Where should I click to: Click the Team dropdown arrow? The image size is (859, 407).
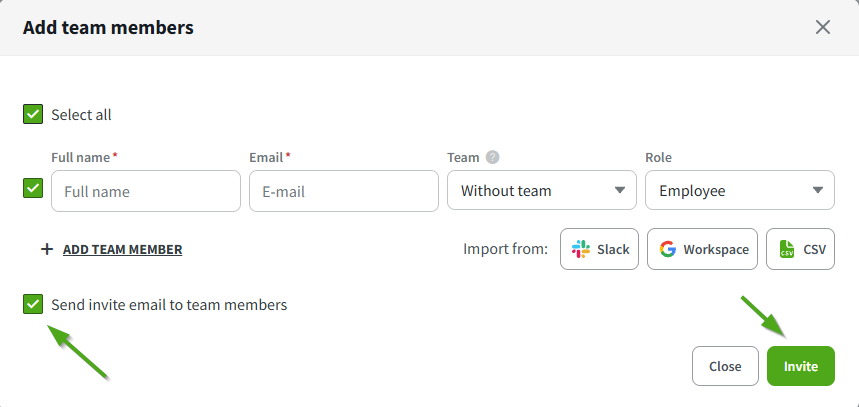[619, 190]
